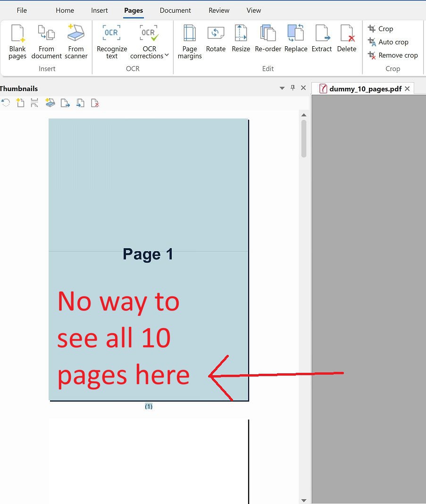
Task: Click the (1) page label
Action: point(149,407)
